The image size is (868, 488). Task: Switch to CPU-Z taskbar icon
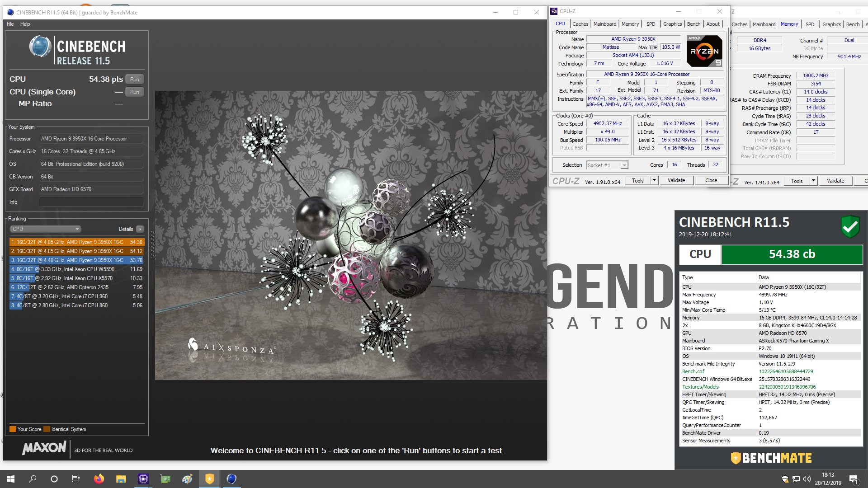point(143,479)
